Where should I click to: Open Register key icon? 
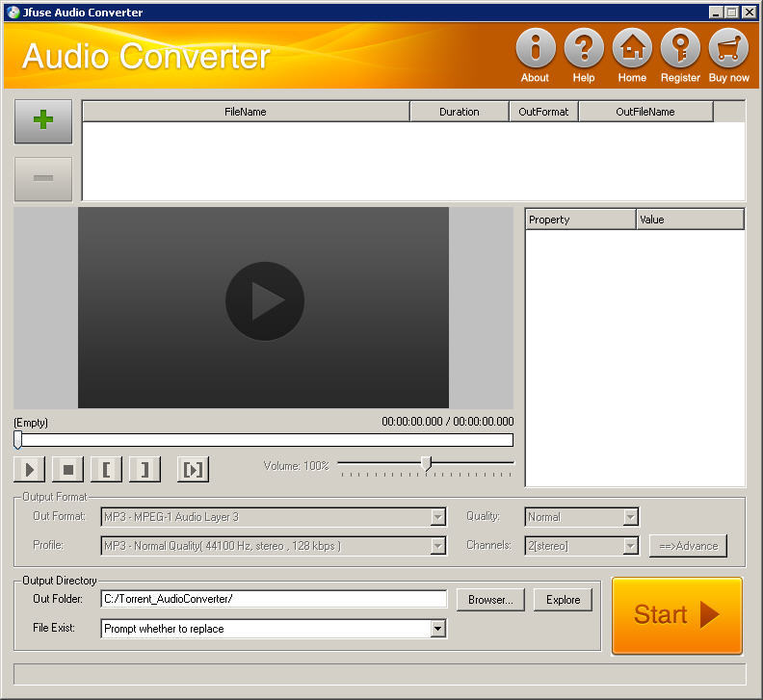click(680, 48)
